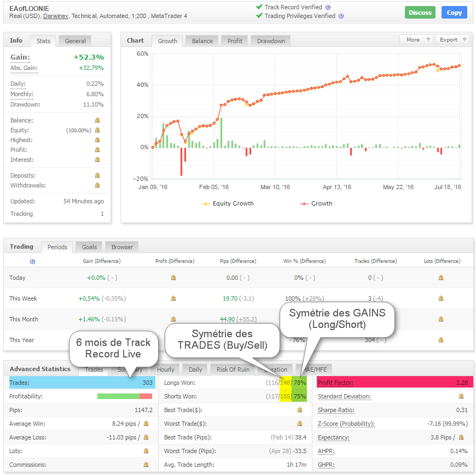Image resolution: width=476 pixels, height=475 pixels.
Task: Click the Today row lots lock icon
Action: coord(441,278)
